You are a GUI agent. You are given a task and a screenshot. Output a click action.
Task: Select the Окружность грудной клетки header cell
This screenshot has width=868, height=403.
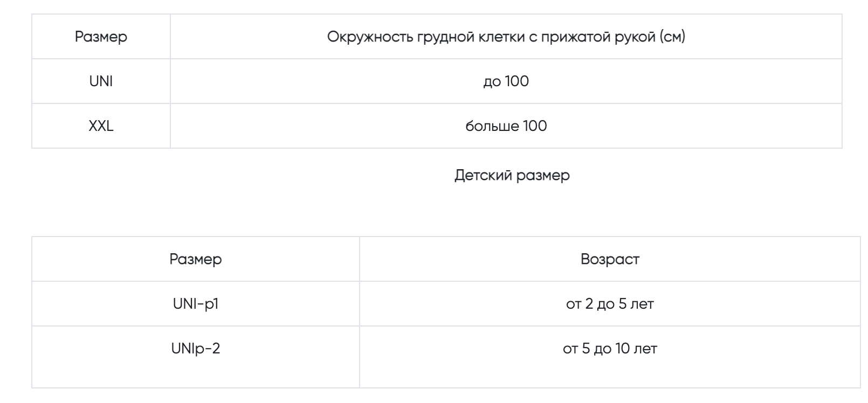[506, 37]
